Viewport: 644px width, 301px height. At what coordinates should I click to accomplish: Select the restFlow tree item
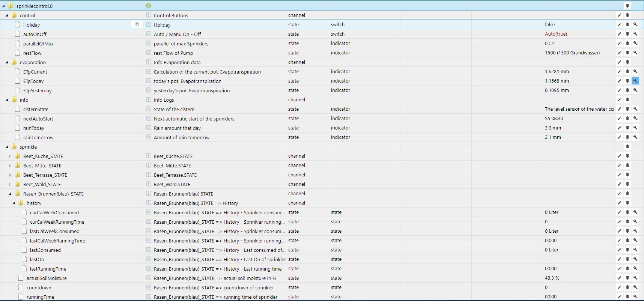(32, 53)
